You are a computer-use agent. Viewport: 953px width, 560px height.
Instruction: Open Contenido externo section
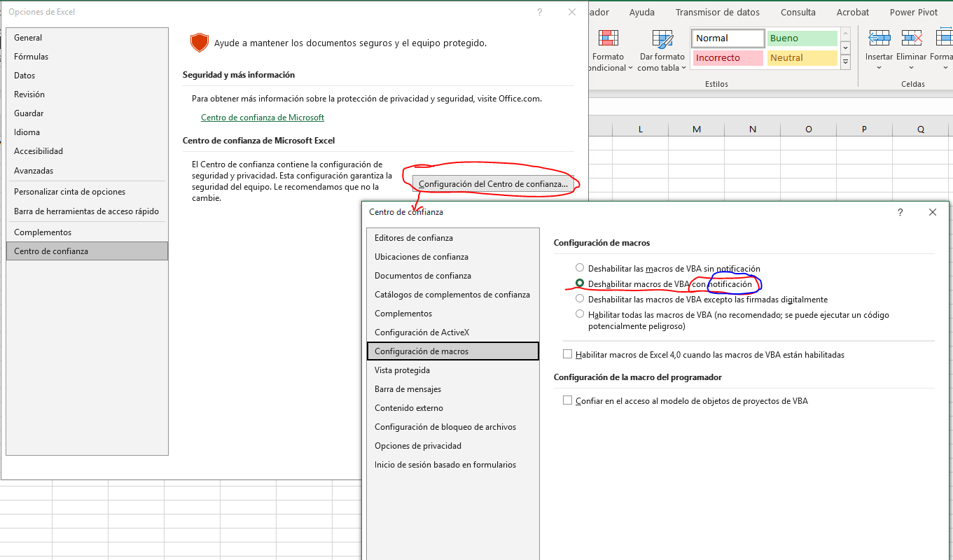(453, 408)
